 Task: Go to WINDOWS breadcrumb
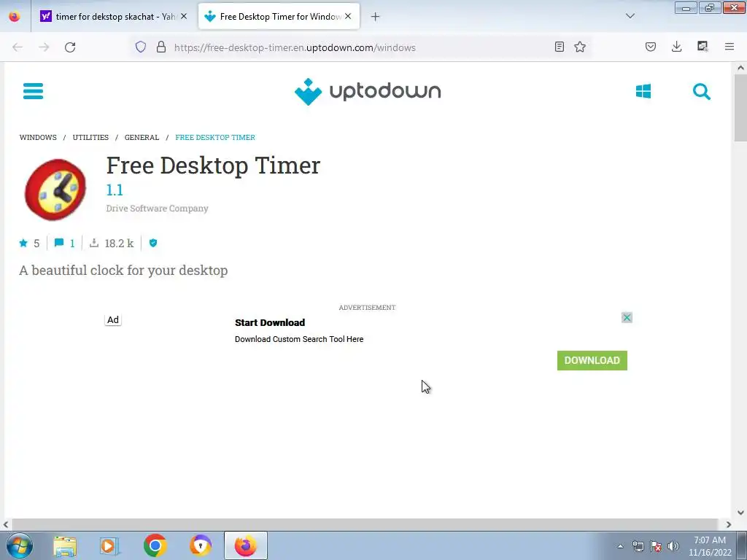tap(38, 137)
